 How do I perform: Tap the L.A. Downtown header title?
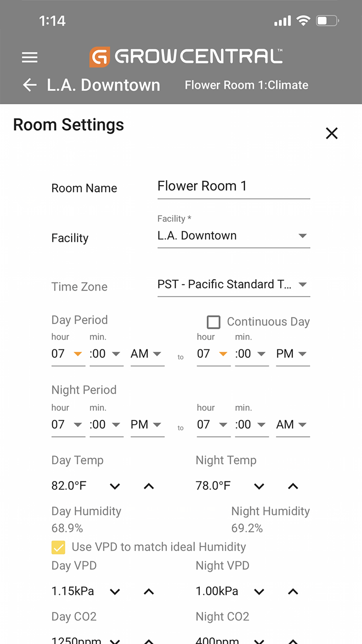pyautogui.click(x=104, y=85)
